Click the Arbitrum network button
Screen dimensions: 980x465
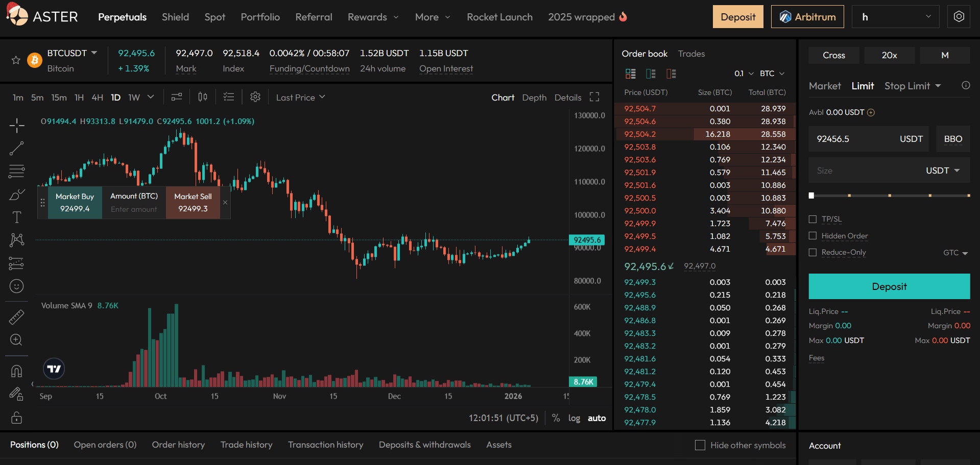(807, 17)
